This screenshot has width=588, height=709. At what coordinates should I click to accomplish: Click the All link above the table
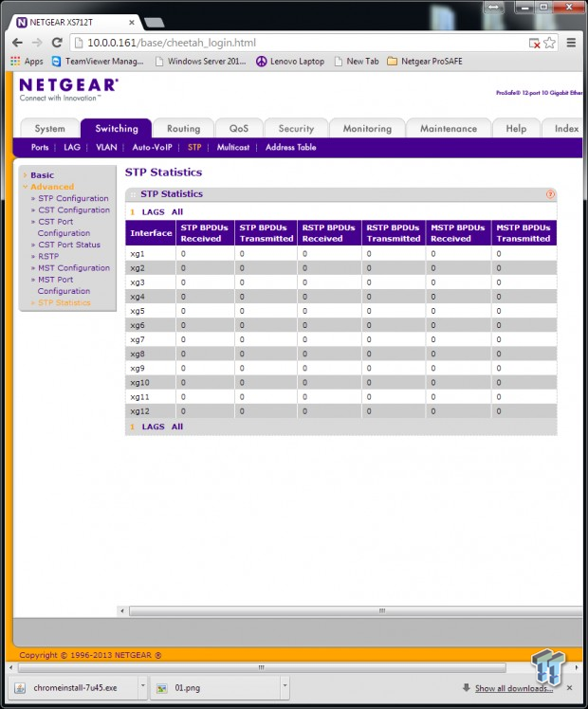tap(176, 212)
